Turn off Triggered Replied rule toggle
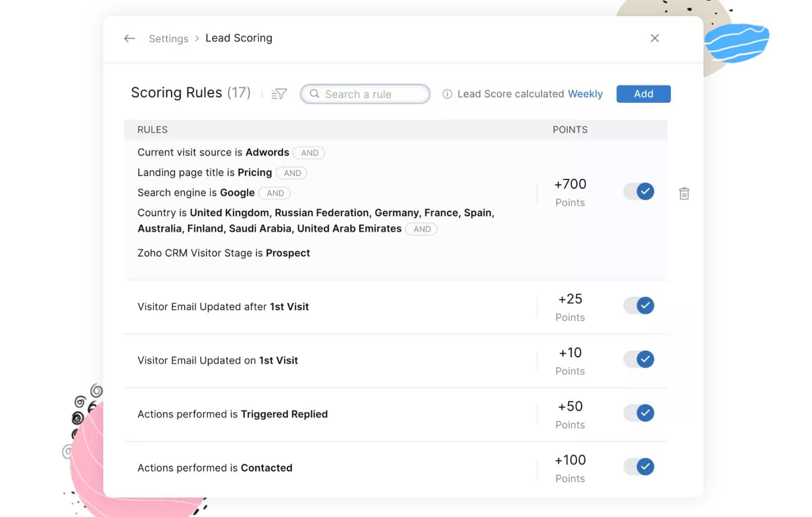Viewport: 812px width, 517px height. (x=639, y=413)
